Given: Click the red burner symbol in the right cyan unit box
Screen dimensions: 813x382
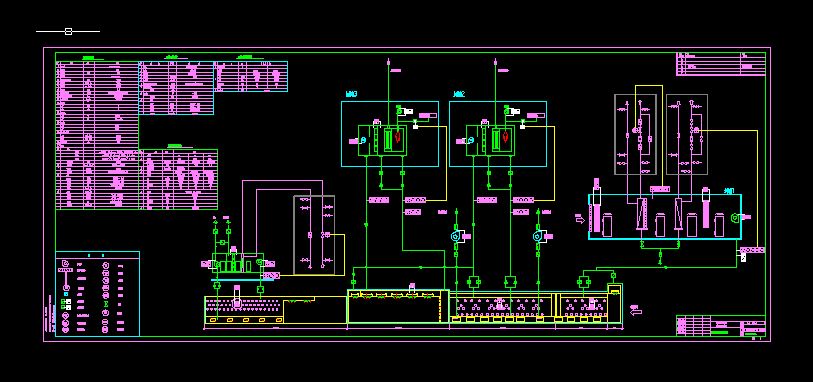Looking at the screenshot, I should coord(506,138).
